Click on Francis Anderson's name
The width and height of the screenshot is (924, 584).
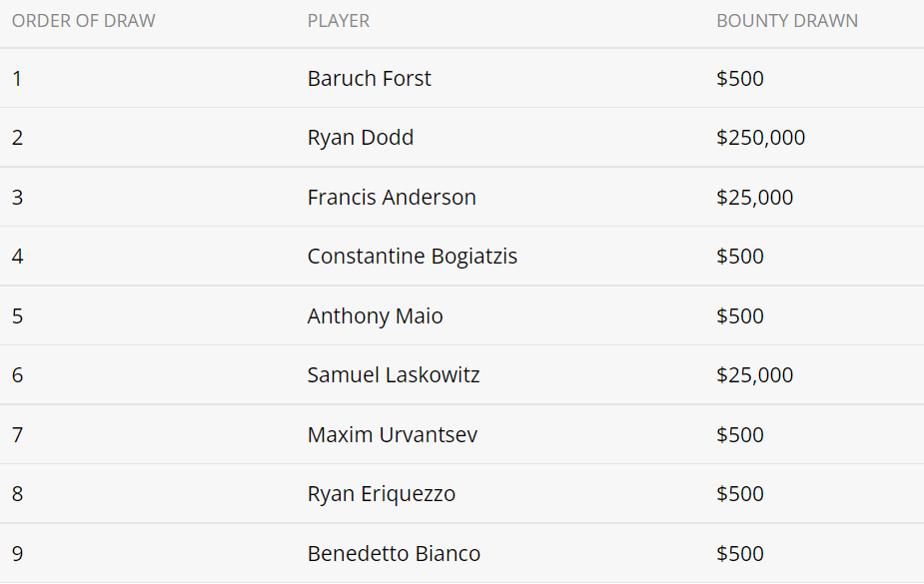(x=392, y=198)
